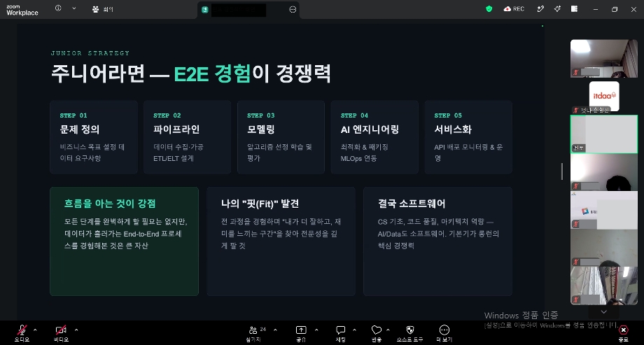Click the share screen icon
Screen dimensions: 644x345
(301, 330)
